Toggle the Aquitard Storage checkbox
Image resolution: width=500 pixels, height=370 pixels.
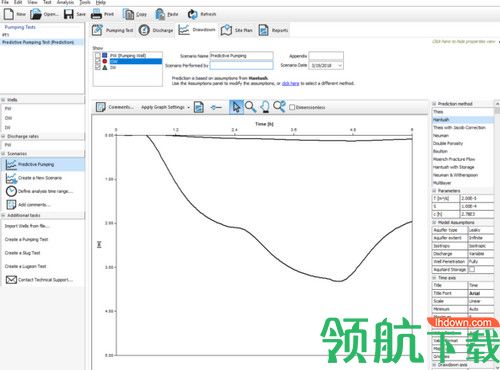pyautogui.click(x=472, y=269)
